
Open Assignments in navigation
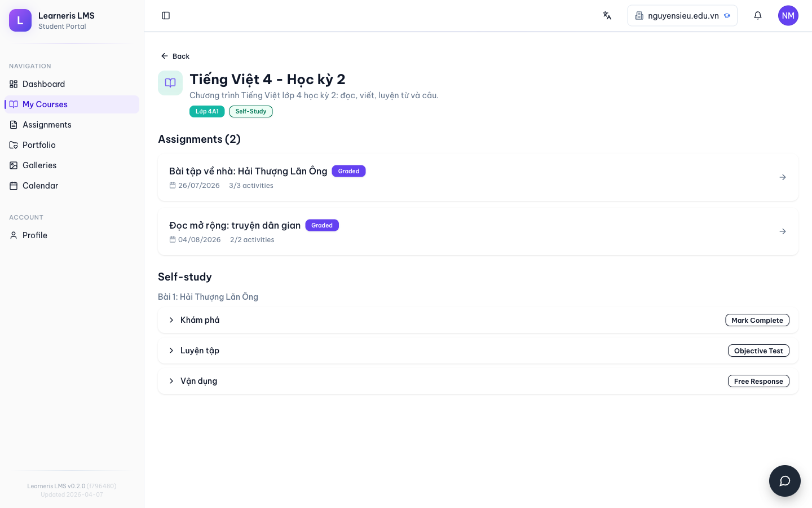(72, 125)
